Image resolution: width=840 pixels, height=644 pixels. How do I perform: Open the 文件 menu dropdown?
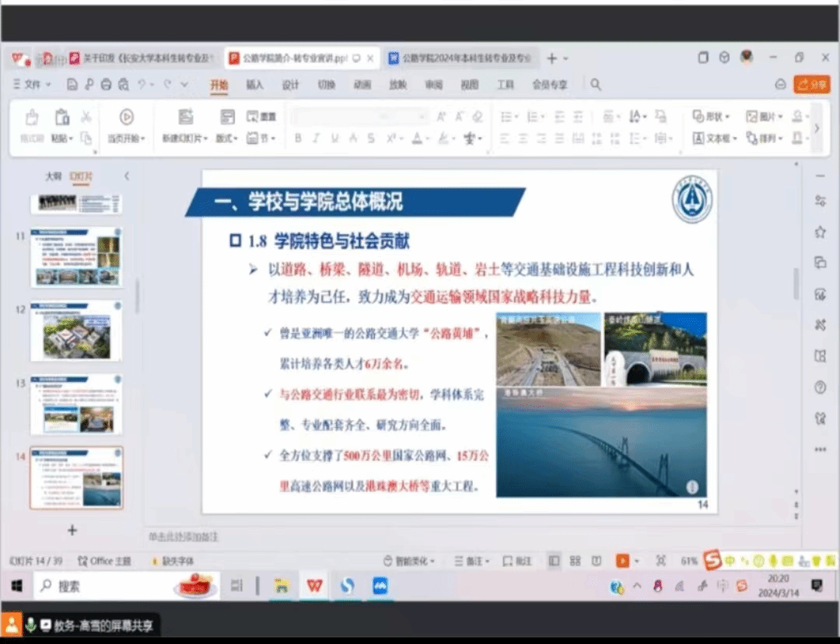pos(33,85)
